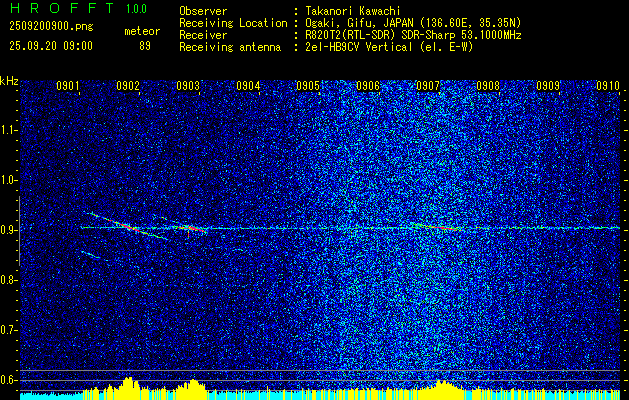629x400 pixels.
Task: Click the 0908 time marker
Action: 488,85
